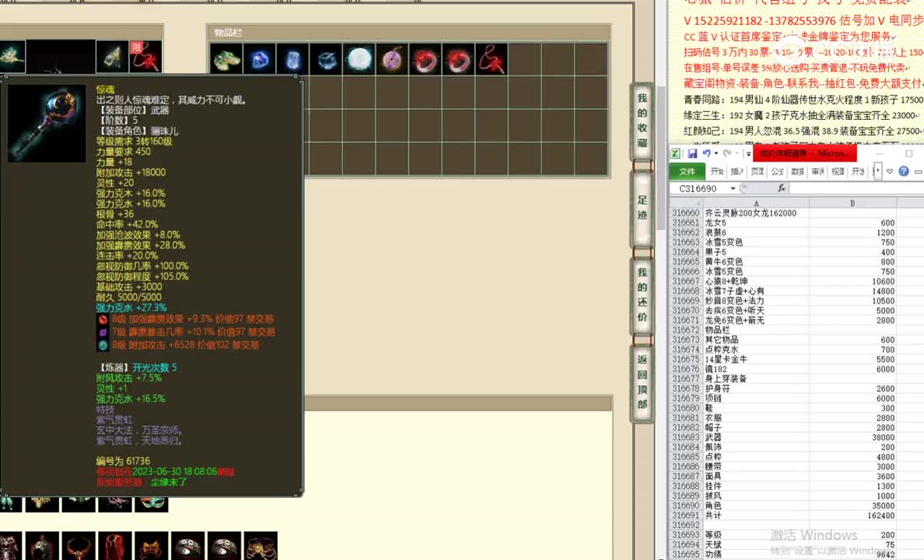The image size is (924, 560).
Task: Click the Insert Function fx icon
Action: (782, 188)
